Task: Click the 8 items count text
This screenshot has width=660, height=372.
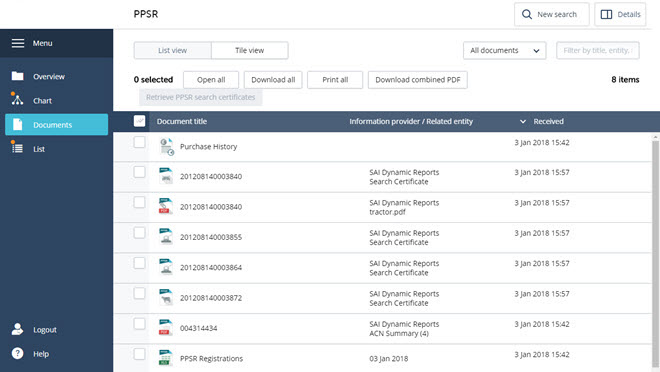Action: (625, 80)
